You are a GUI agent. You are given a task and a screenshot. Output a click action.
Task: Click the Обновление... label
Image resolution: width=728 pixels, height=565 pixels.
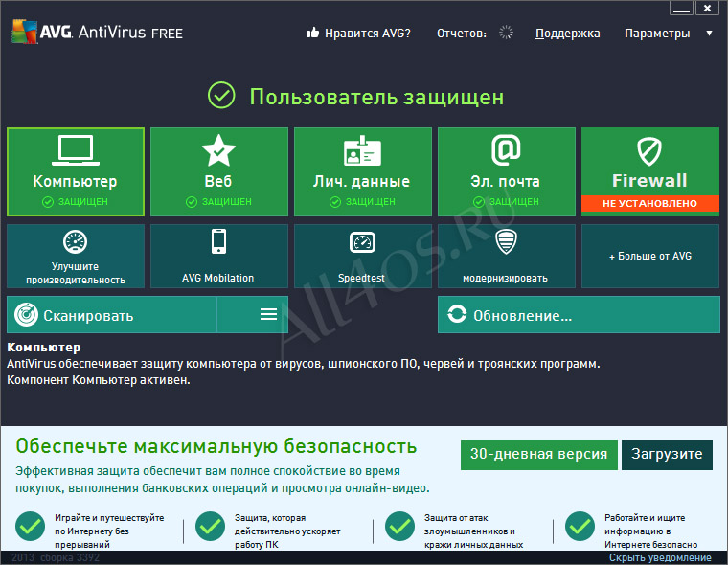(x=522, y=316)
